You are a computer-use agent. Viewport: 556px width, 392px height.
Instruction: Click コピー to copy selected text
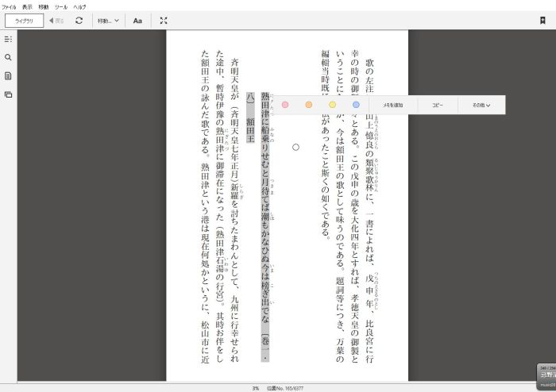[x=438, y=105]
